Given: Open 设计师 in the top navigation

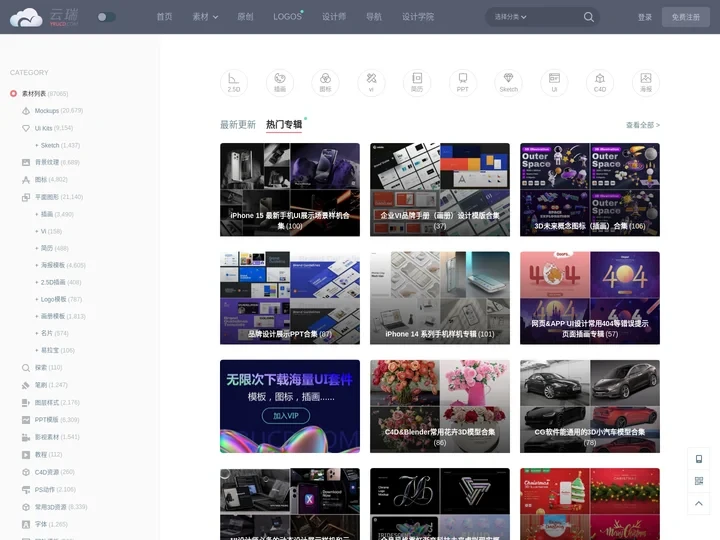Looking at the screenshot, I should pyautogui.click(x=334, y=17).
